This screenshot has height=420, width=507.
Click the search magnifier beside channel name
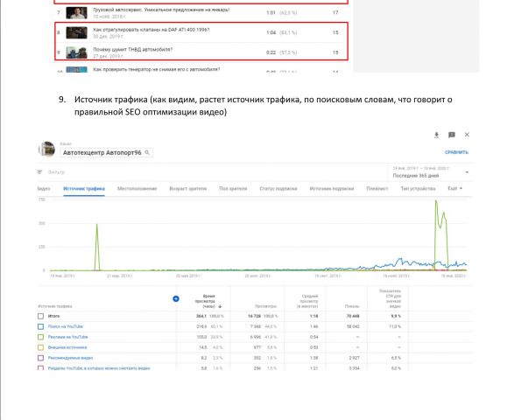click(147, 152)
